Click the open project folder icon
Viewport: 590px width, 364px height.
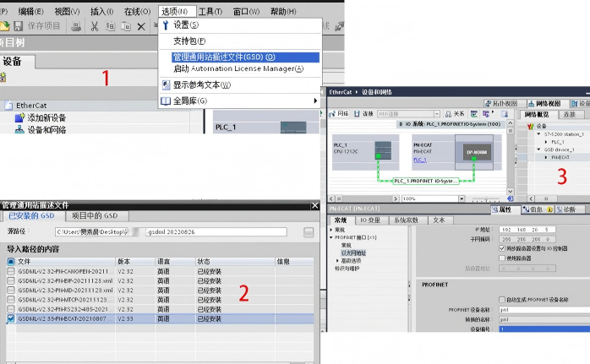coord(4,26)
